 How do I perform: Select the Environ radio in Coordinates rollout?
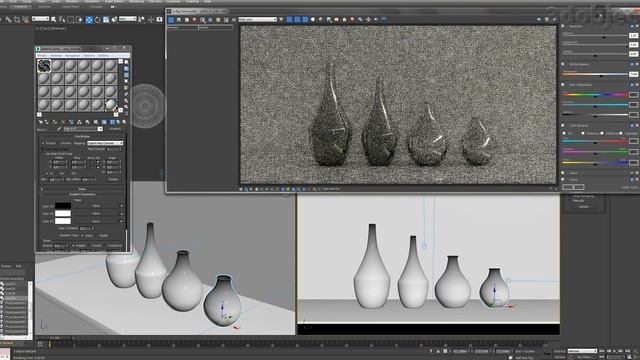click(58, 143)
